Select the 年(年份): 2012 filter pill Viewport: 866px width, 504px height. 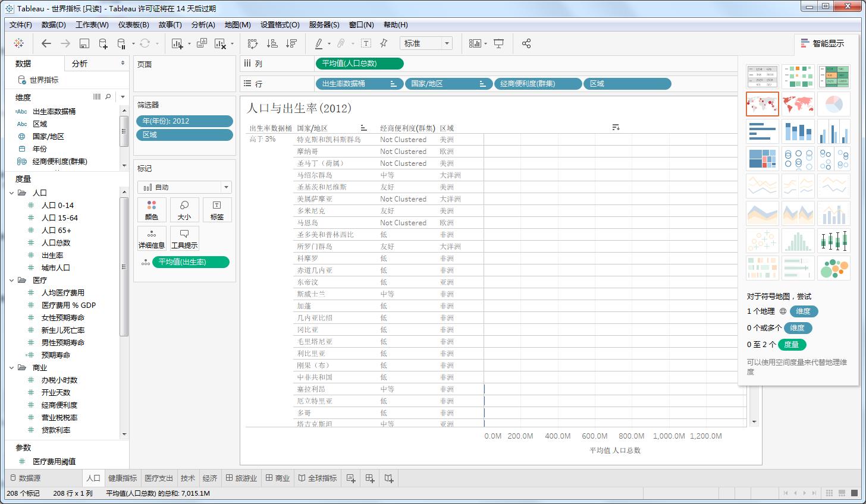click(184, 121)
